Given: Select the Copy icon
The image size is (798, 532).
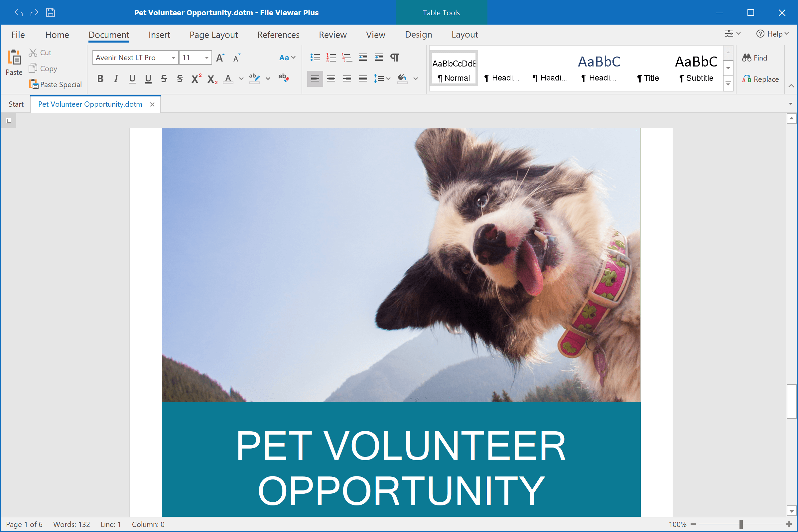Looking at the screenshot, I should tap(33, 68).
